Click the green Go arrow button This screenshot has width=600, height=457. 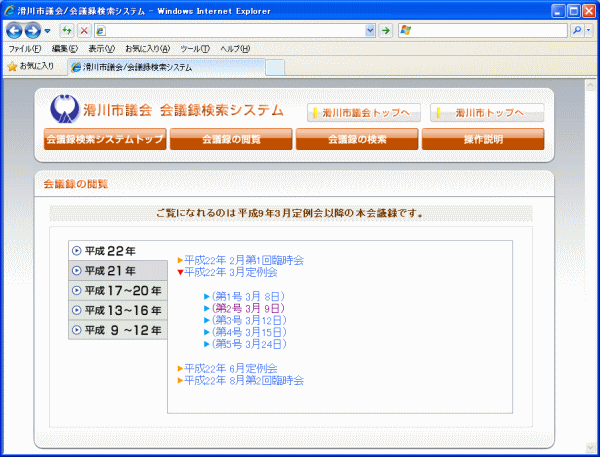(386, 31)
